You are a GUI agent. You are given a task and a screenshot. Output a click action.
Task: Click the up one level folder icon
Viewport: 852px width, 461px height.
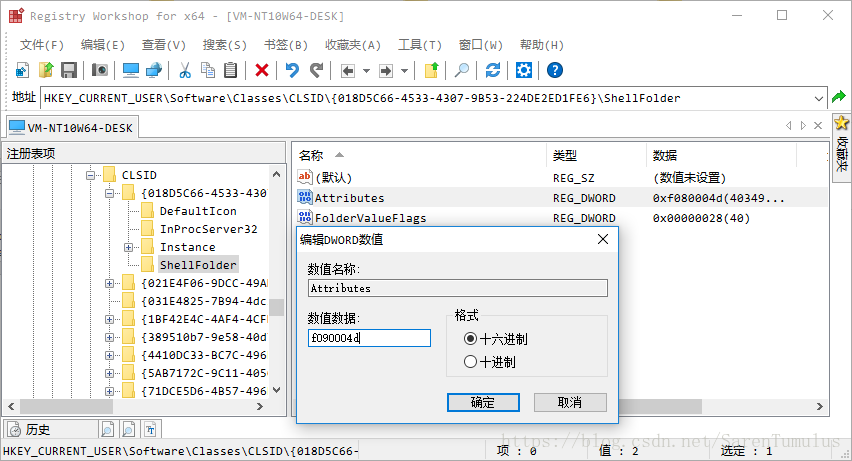tap(431, 70)
